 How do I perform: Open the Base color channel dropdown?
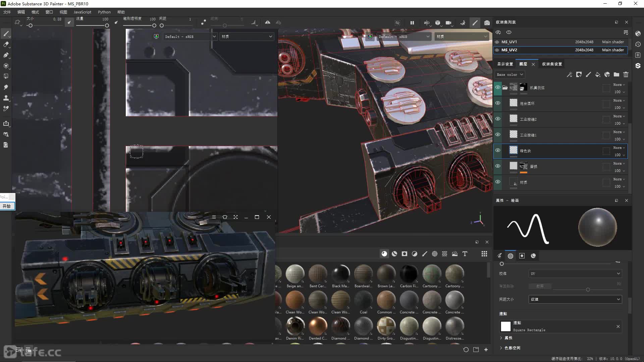coord(510,74)
